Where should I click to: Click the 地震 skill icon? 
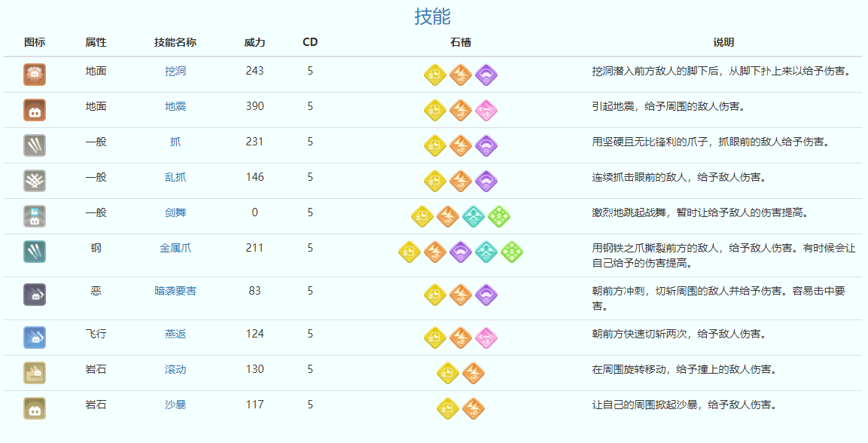pyautogui.click(x=35, y=110)
